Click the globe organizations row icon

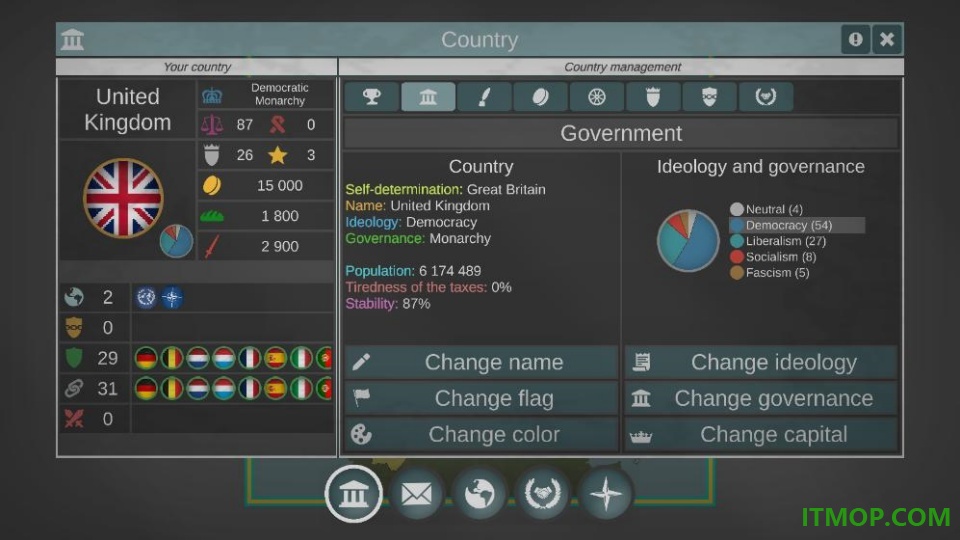click(74, 297)
